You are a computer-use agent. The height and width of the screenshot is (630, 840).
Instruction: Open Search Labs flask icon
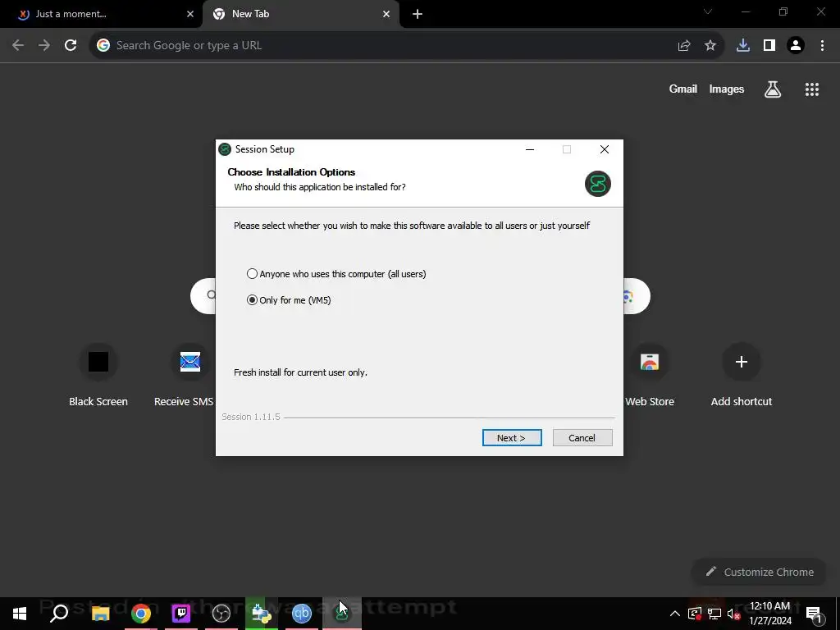(773, 89)
